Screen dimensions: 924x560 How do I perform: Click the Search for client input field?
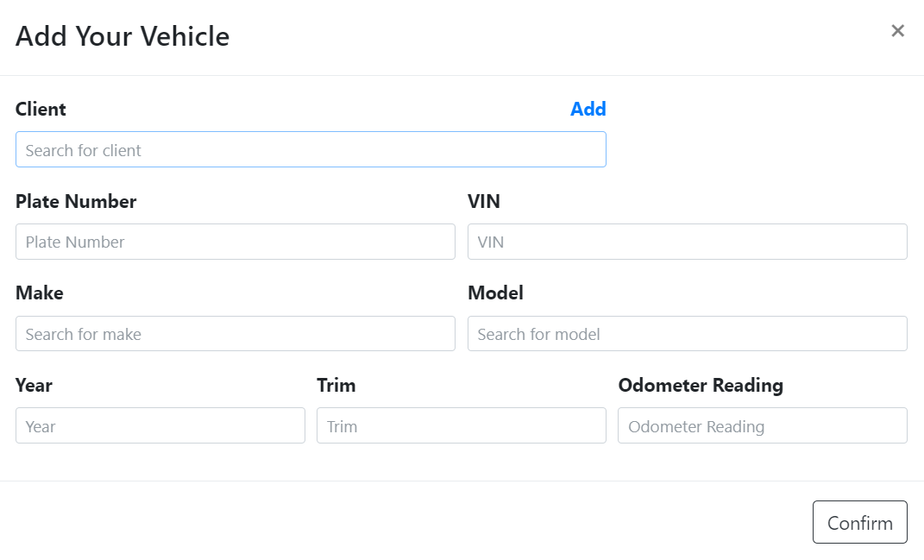point(311,149)
